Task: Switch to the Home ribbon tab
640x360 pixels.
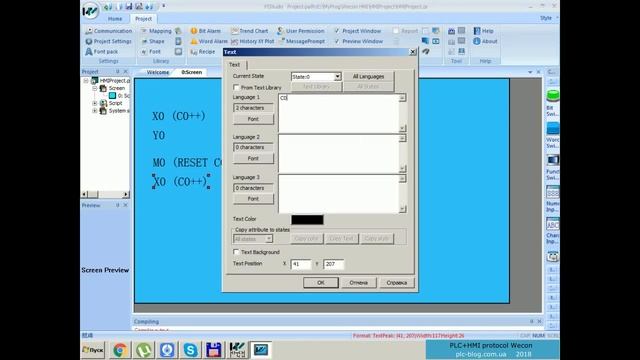Action: [x=115, y=19]
